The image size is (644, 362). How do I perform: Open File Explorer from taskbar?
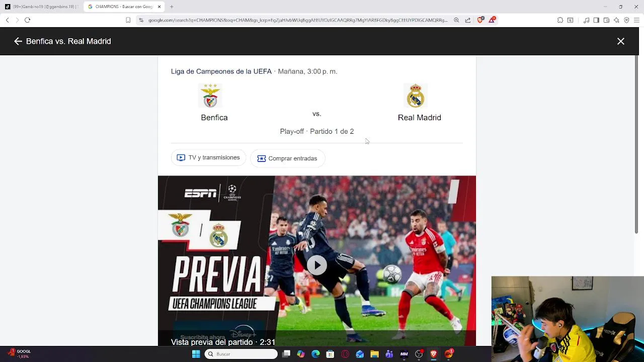click(x=374, y=354)
